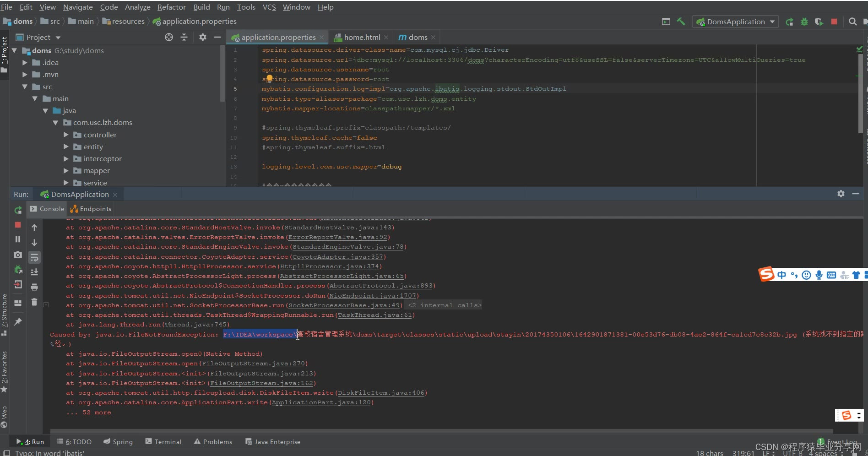Follow the FileOutputStream.java:270 link
The width and height of the screenshot is (868, 456).
tap(253, 364)
